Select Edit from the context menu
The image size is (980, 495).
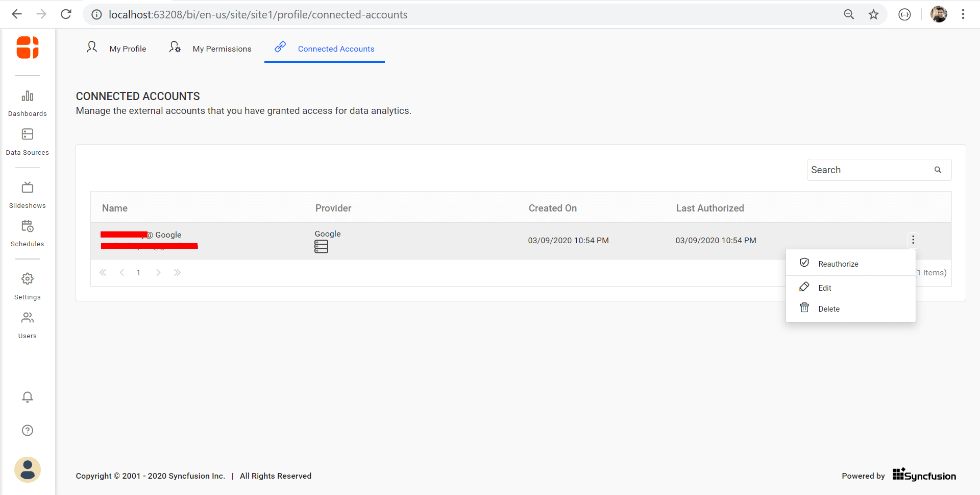[824, 288]
